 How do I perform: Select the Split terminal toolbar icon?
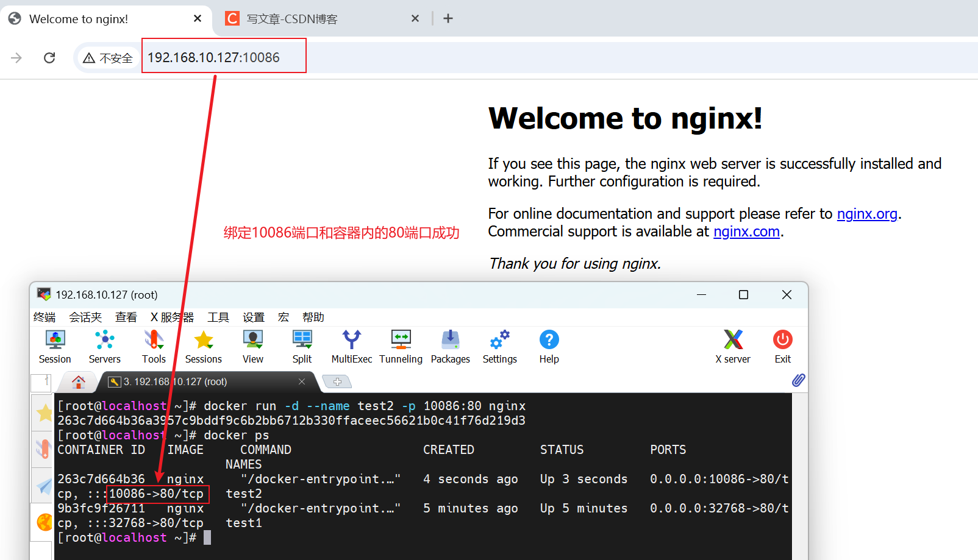pos(302,347)
